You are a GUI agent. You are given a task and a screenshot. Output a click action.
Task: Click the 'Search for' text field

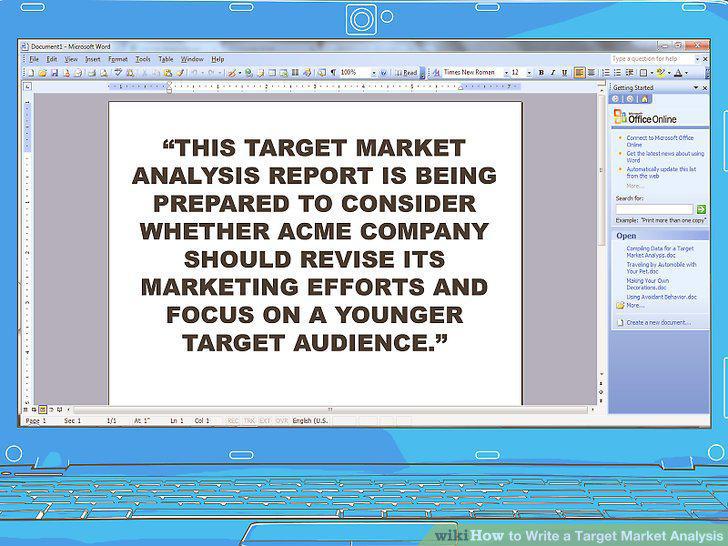tap(654, 209)
